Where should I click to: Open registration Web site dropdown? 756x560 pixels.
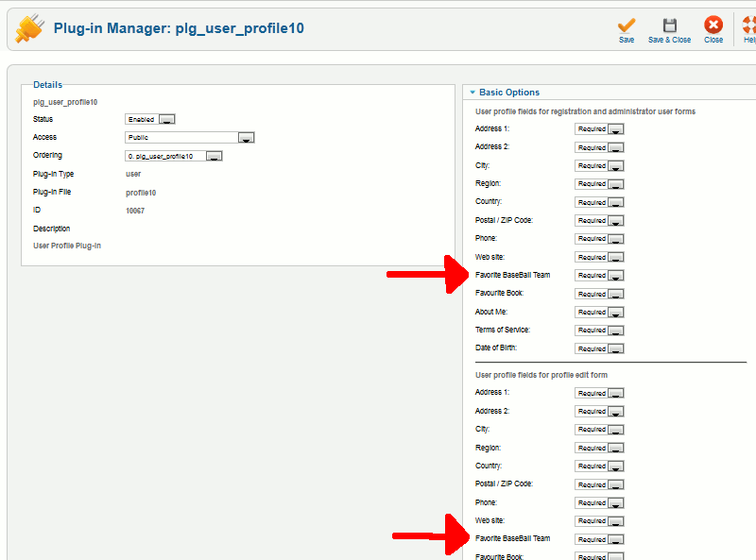click(x=599, y=258)
